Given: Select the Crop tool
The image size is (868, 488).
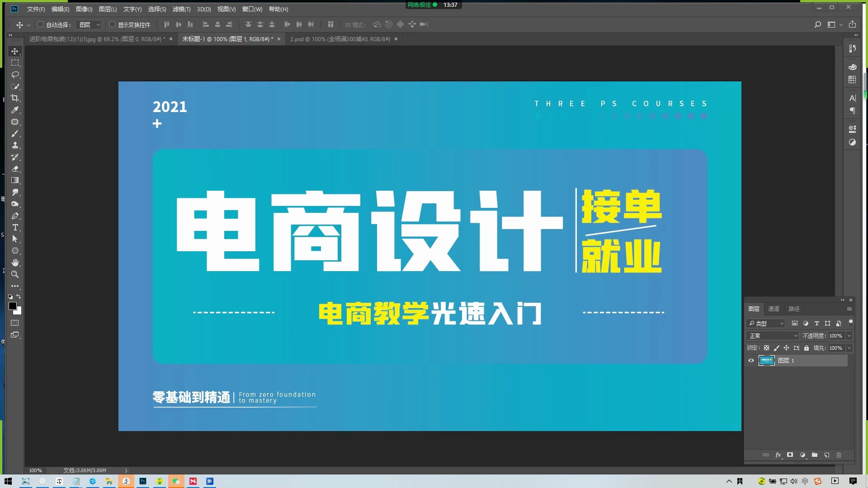Looking at the screenshot, I should coord(15,98).
